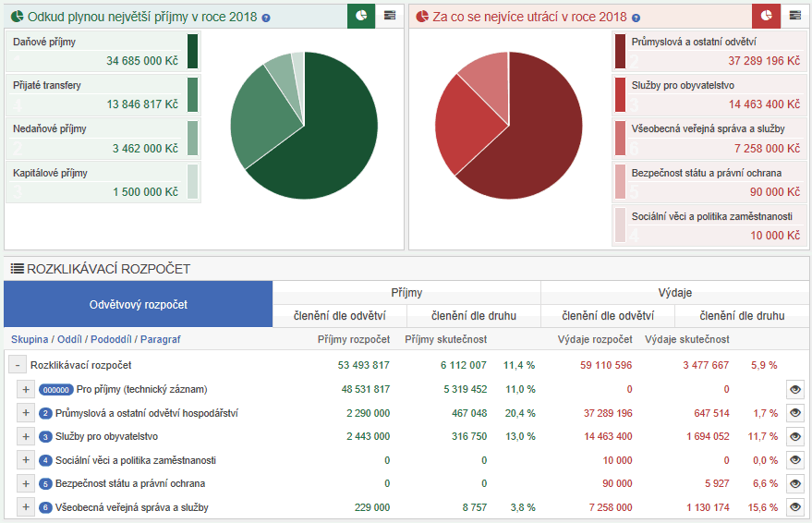Click the dark green Daňové příjmy color swatch
Viewport: 812px width, 523px height.
coord(192,52)
